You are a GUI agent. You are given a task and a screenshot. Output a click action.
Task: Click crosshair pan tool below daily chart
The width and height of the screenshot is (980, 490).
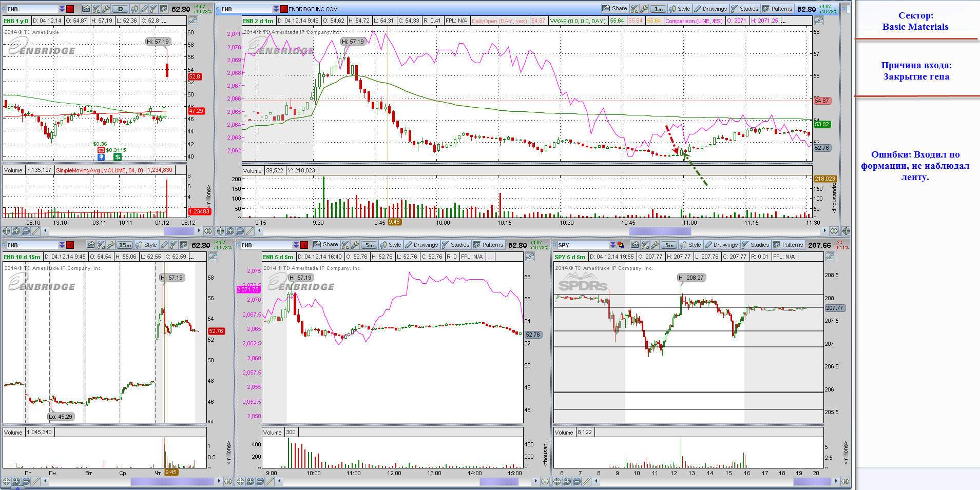pos(7,231)
